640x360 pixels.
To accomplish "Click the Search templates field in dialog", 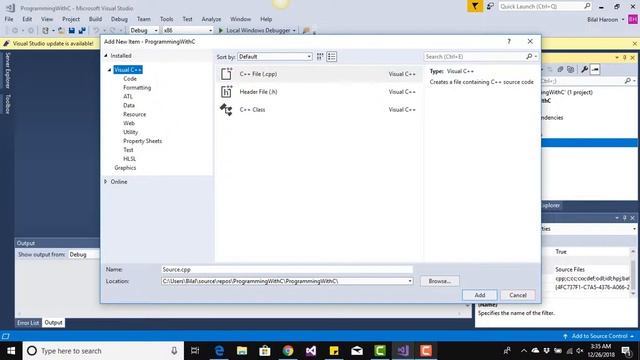I will click(474, 57).
